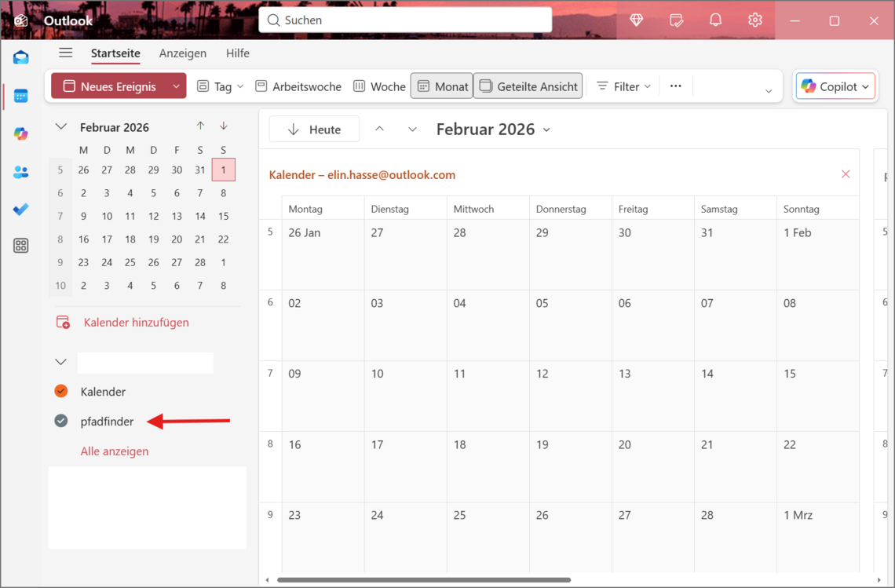Click the premium diamond icon
The height and width of the screenshot is (588, 895).
tap(637, 20)
